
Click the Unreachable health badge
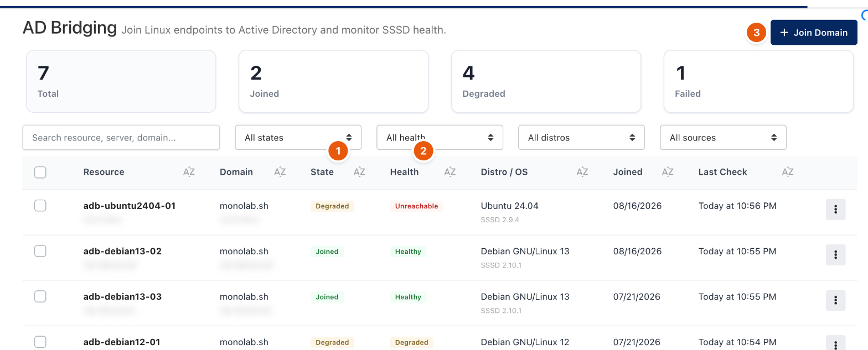tap(417, 206)
